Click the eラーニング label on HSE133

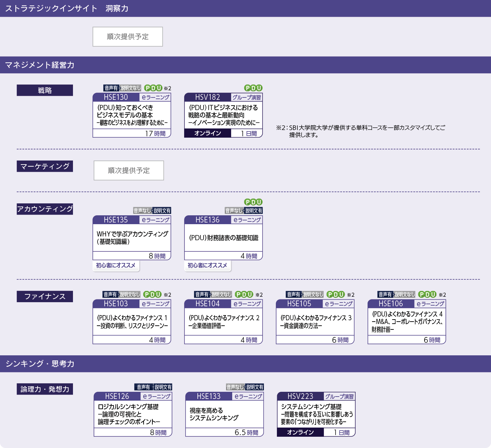(248, 396)
